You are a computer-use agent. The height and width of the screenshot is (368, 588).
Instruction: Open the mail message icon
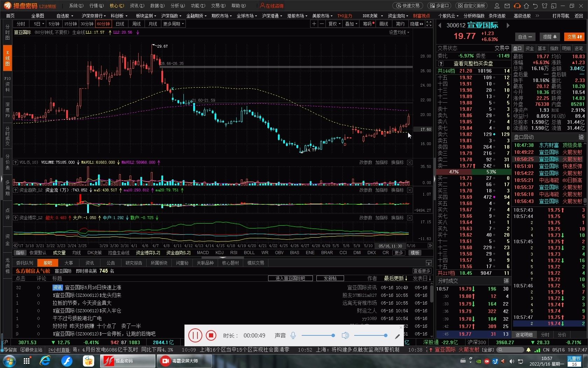coord(507,6)
